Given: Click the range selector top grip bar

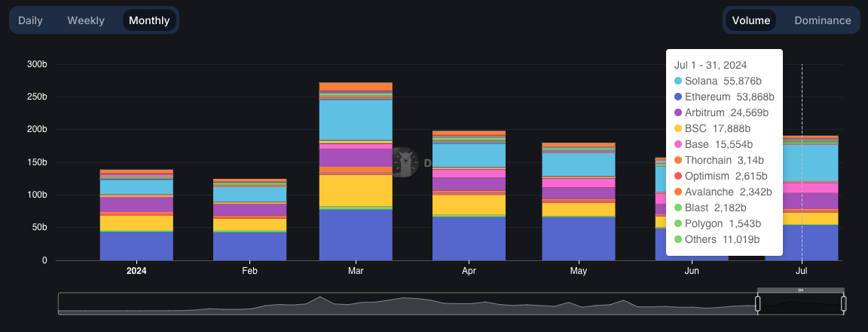Looking at the screenshot, I should [800, 290].
